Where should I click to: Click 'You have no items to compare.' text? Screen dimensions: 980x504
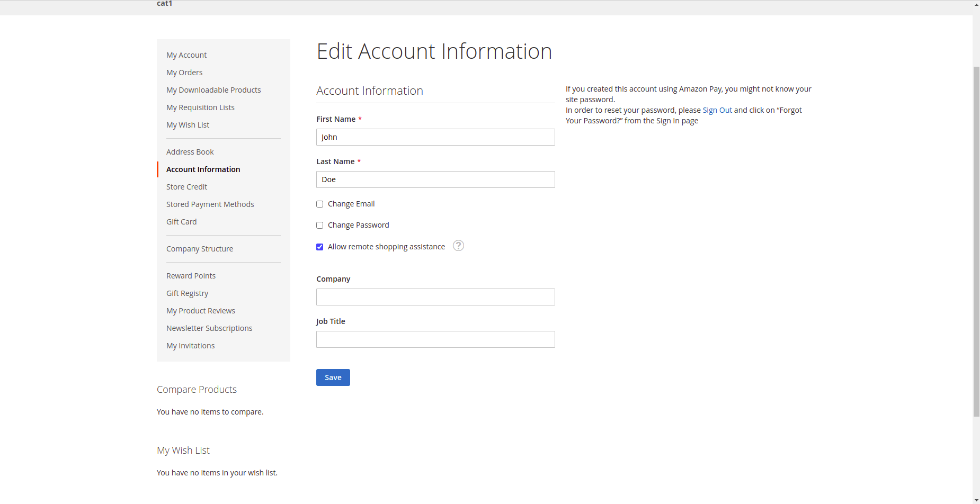point(210,412)
